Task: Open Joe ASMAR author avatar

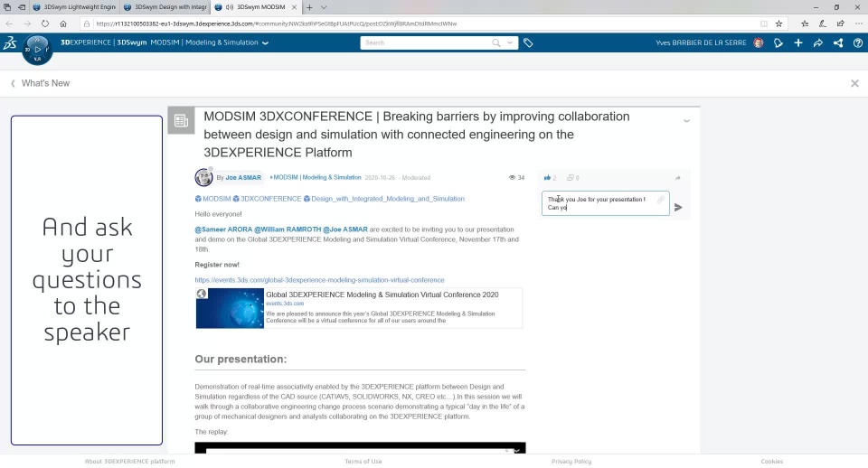Action: pyautogui.click(x=203, y=177)
